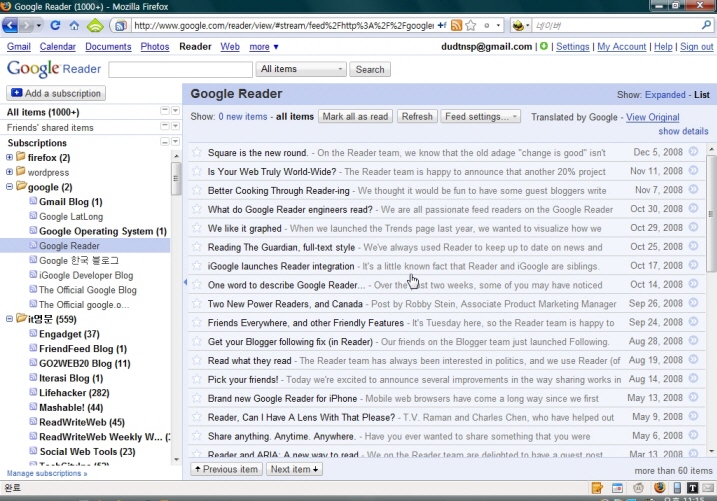Click the Firefox Back navigation arrow
Screen dimensions: 717x501
point(10,25)
